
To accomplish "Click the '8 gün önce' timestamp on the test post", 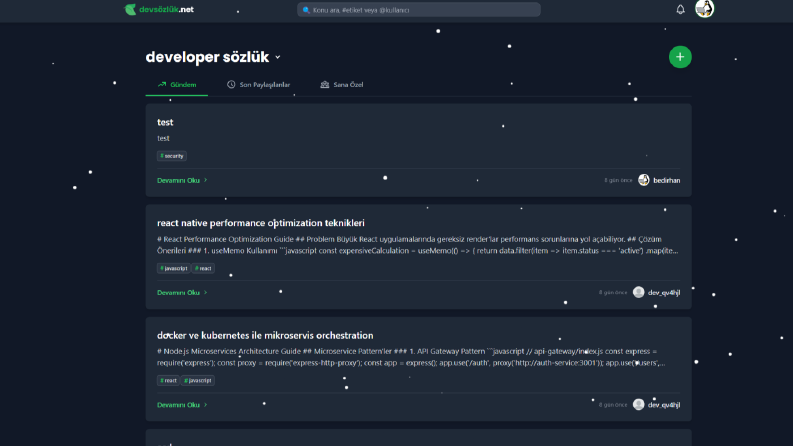I will (x=618, y=181).
